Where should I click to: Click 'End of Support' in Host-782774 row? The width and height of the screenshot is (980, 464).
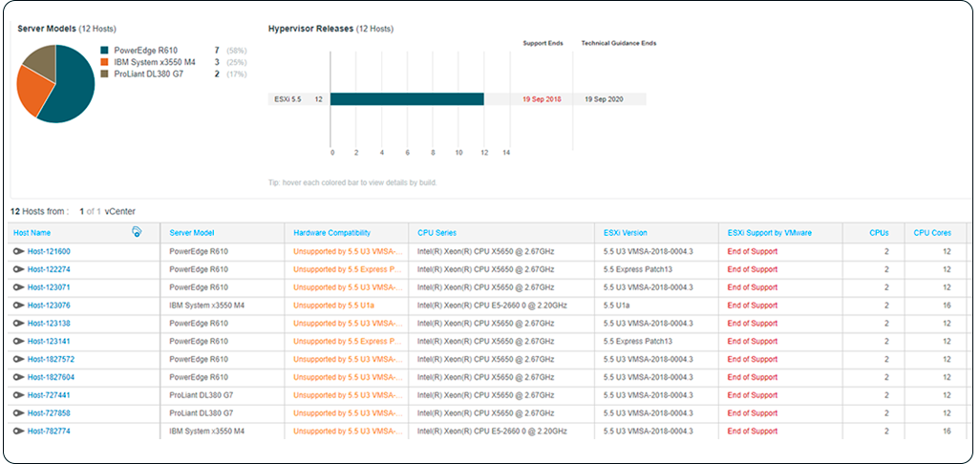pos(753,432)
